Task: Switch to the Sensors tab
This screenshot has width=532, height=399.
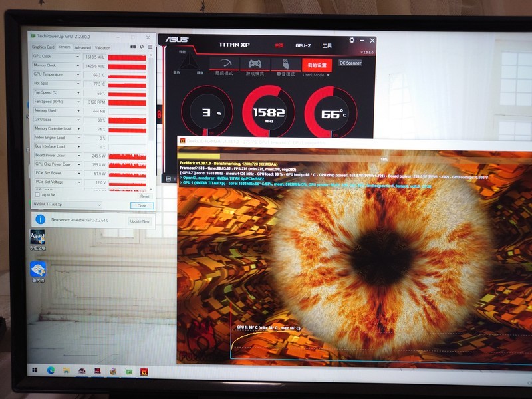Action: click(64, 47)
